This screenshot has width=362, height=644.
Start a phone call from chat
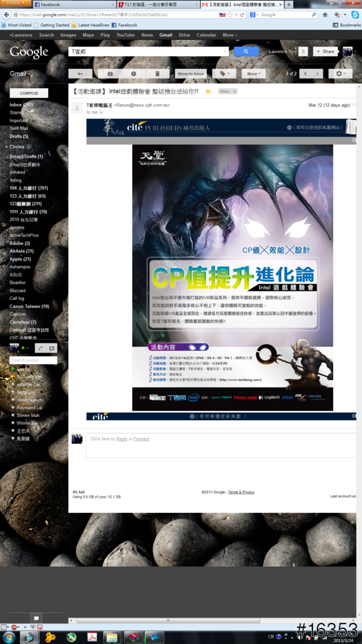40,348
